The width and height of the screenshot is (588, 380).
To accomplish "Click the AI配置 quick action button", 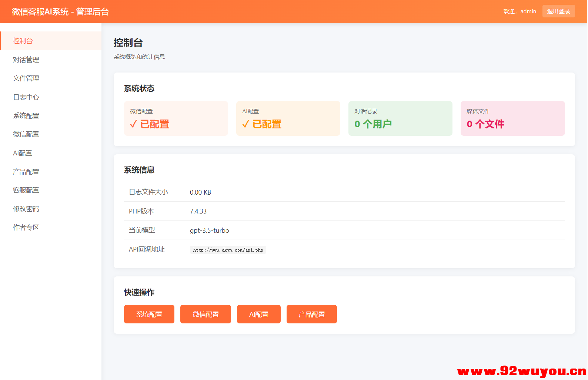I will (x=258, y=314).
